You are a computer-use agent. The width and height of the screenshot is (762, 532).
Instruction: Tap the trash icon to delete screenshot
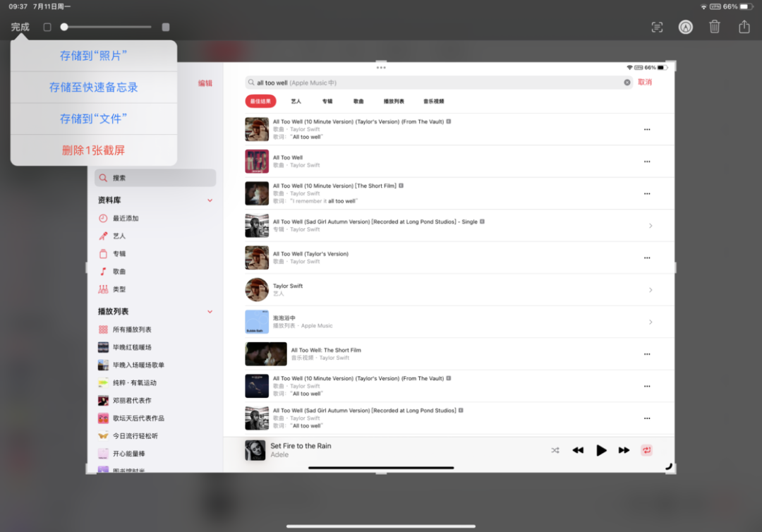click(x=714, y=27)
